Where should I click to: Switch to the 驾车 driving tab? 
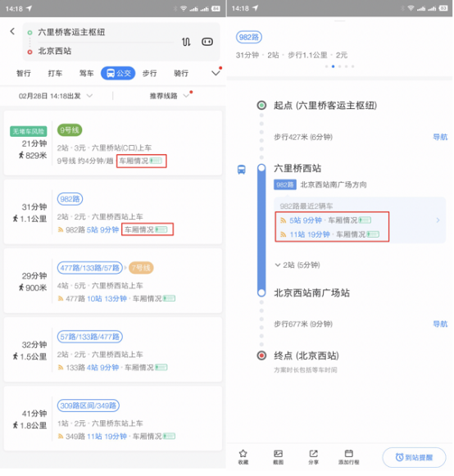(87, 73)
